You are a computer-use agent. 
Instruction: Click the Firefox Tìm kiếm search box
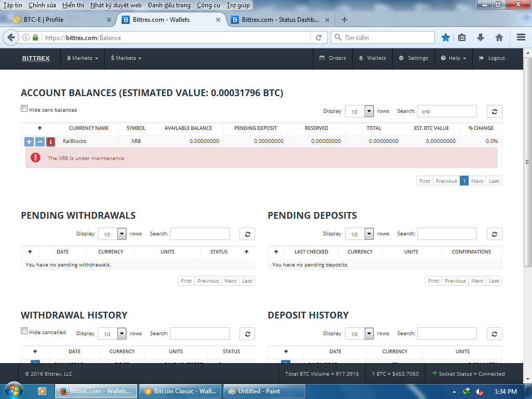click(x=383, y=37)
